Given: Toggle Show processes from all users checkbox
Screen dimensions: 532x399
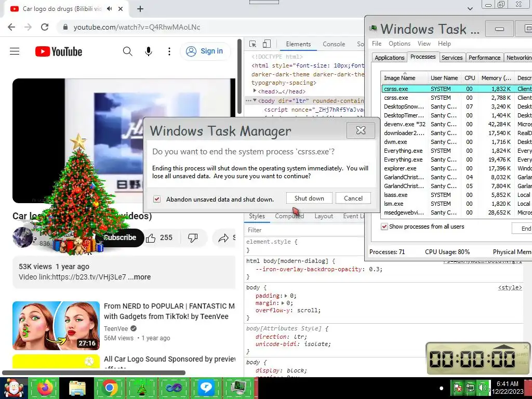Looking at the screenshot, I should click(384, 227).
